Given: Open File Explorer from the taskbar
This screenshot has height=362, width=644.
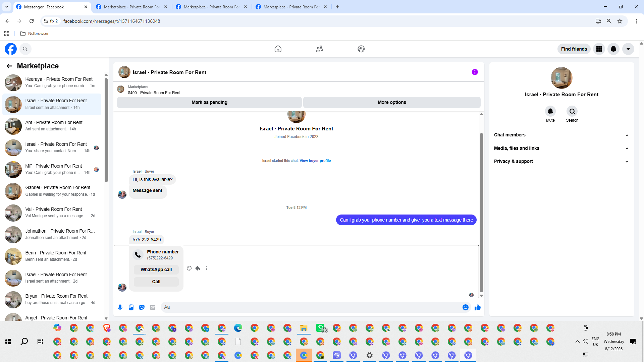Looking at the screenshot, I should [304, 328].
